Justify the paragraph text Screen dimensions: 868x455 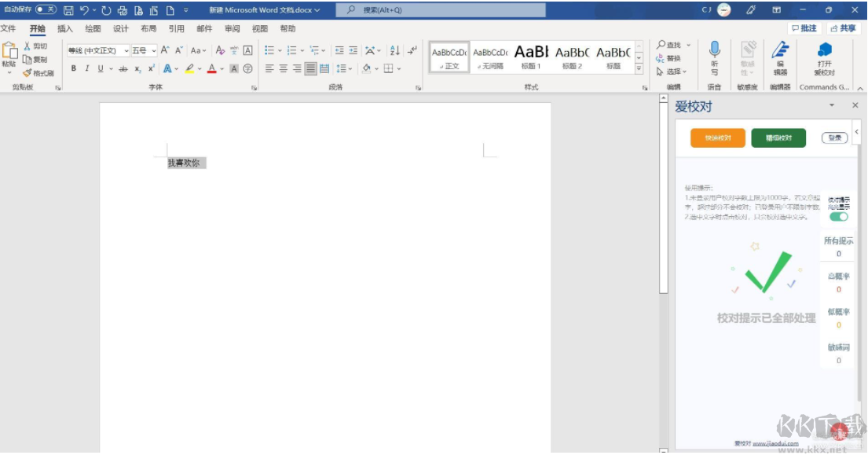[x=310, y=68]
